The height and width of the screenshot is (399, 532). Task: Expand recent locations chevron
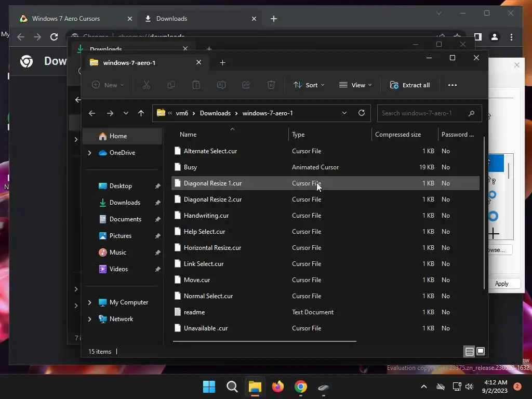click(126, 113)
